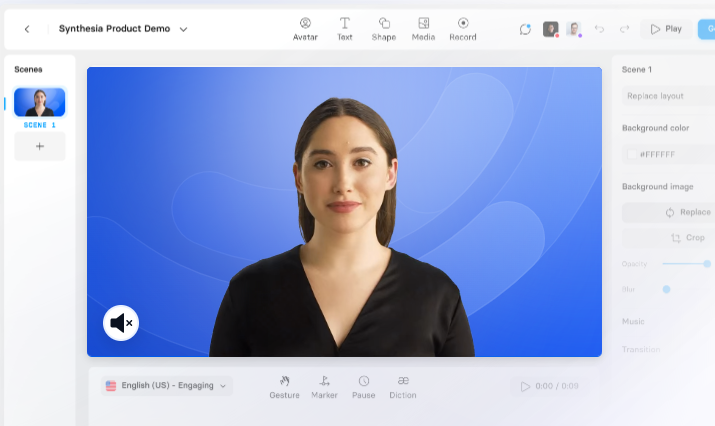Add a new scene with plus button
This screenshot has height=426, width=715.
click(40, 146)
